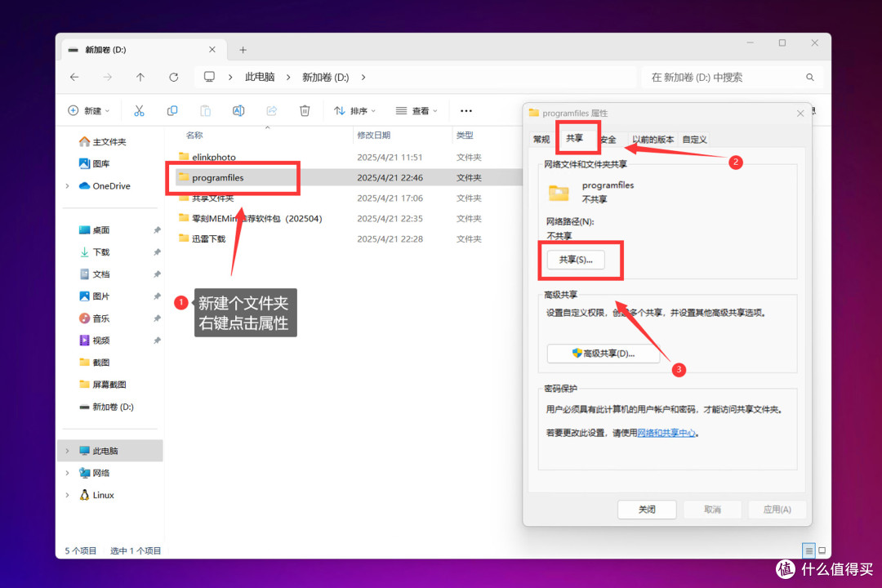Switch to details view in status bar
This screenshot has width=882, height=588.
[x=808, y=550]
